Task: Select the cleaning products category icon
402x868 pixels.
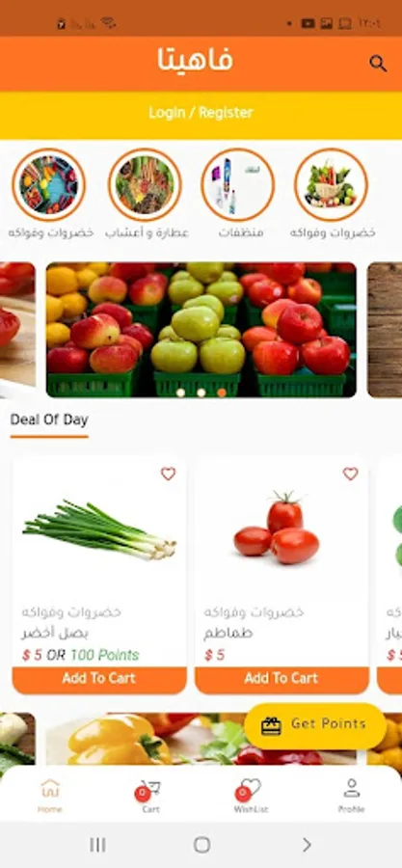Action: pyautogui.click(x=238, y=185)
